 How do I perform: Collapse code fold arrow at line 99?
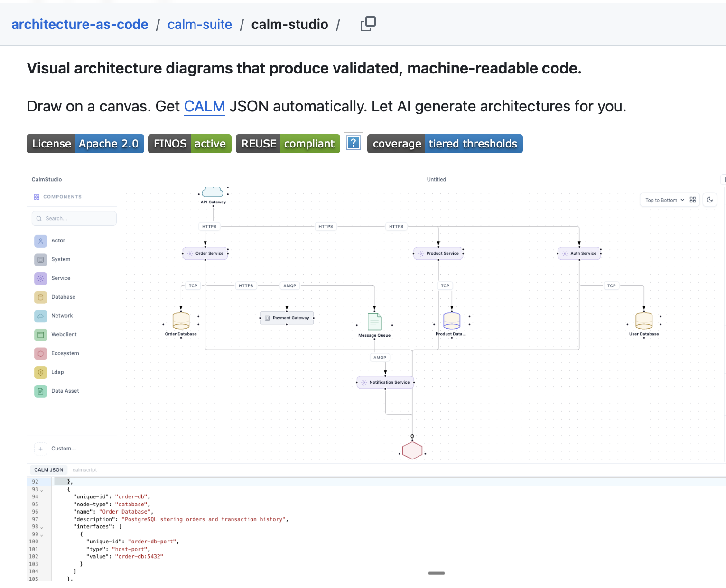pyautogui.click(x=42, y=535)
